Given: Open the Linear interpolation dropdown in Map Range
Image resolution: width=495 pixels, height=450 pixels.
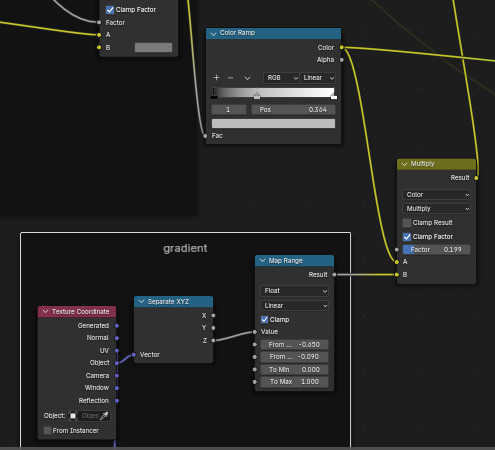Looking at the screenshot, I should (294, 306).
